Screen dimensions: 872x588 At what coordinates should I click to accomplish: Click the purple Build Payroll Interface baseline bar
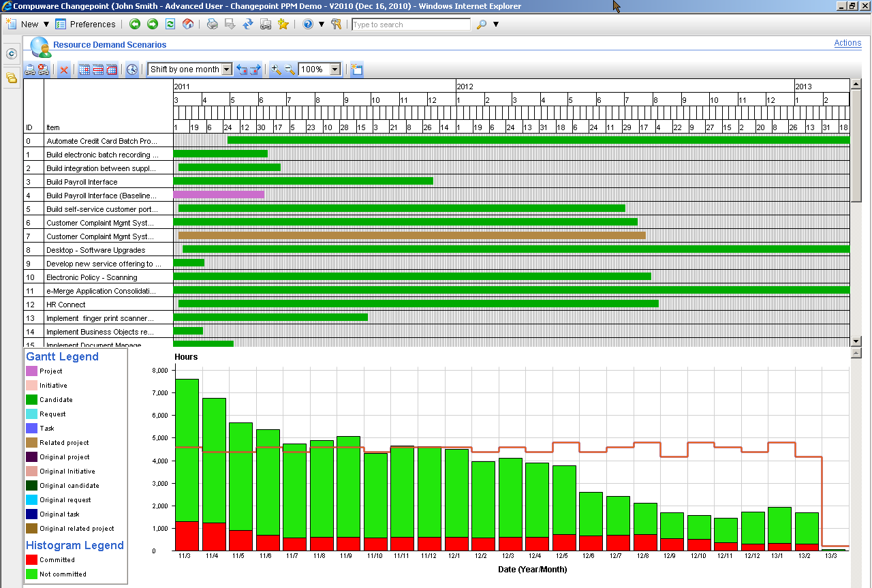219,195
